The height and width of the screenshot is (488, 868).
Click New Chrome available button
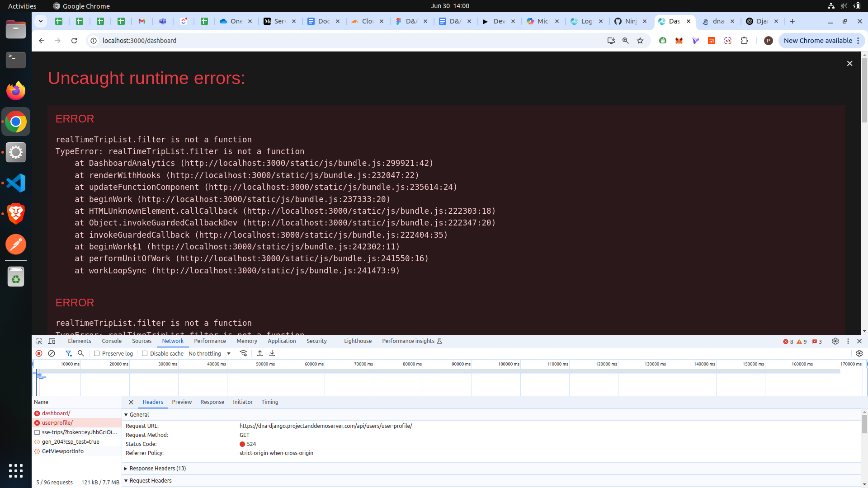pos(817,41)
